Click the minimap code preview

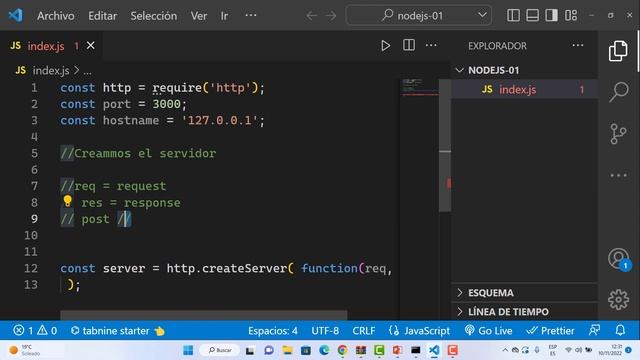click(419, 87)
